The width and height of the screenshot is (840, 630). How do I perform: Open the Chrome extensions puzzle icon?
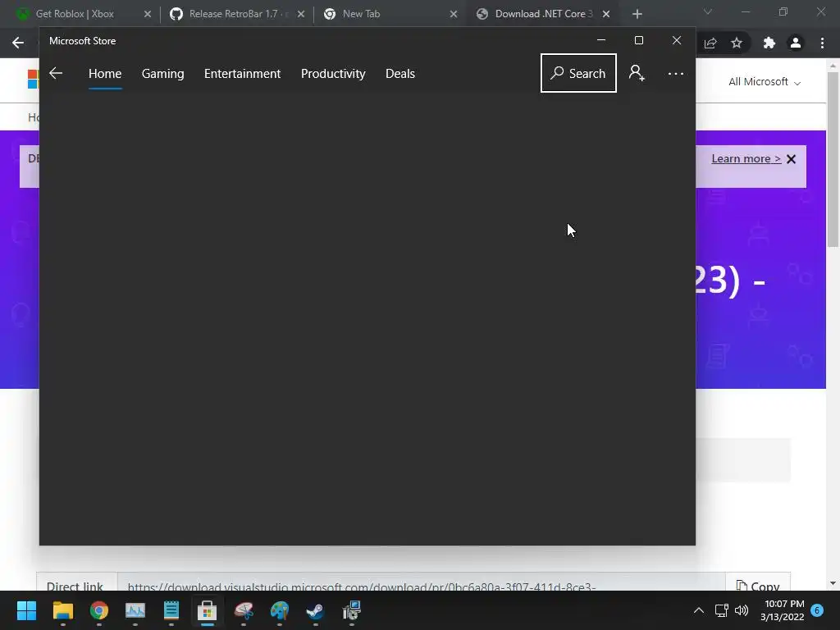(769, 43)
